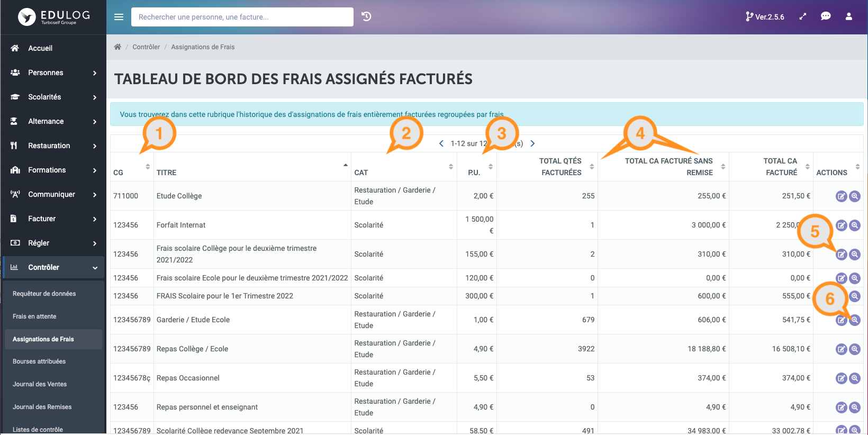Edit the Repas Occasionnel row
Image resolution: width=868 pixels, height=435 pixels.
coord(842,378)
